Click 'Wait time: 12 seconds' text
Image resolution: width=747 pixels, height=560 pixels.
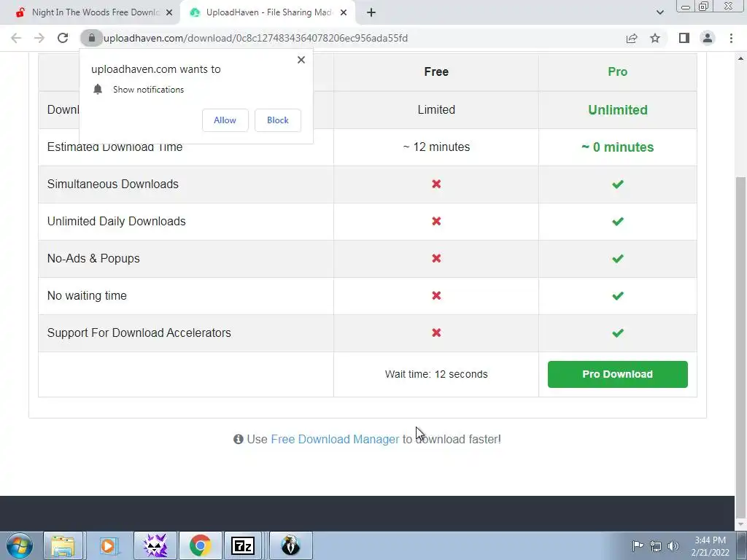point(436,374)
